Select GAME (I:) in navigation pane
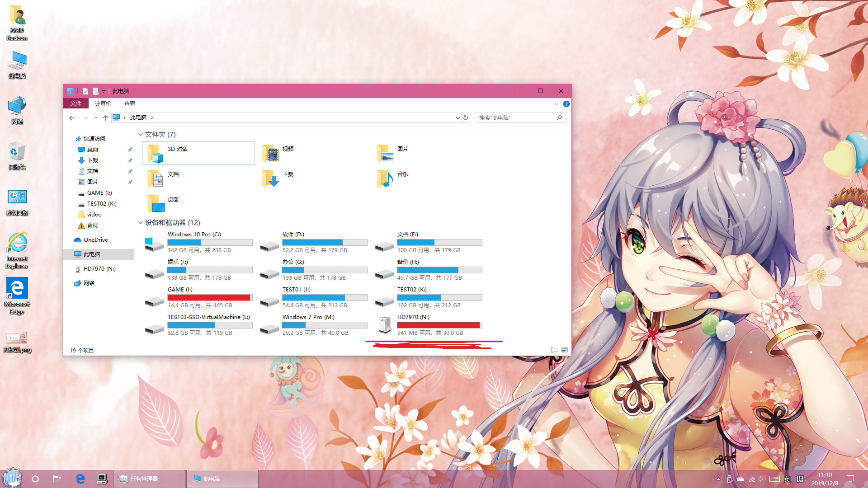This screenshot has height=488, width=868. (x=99, y=192)
